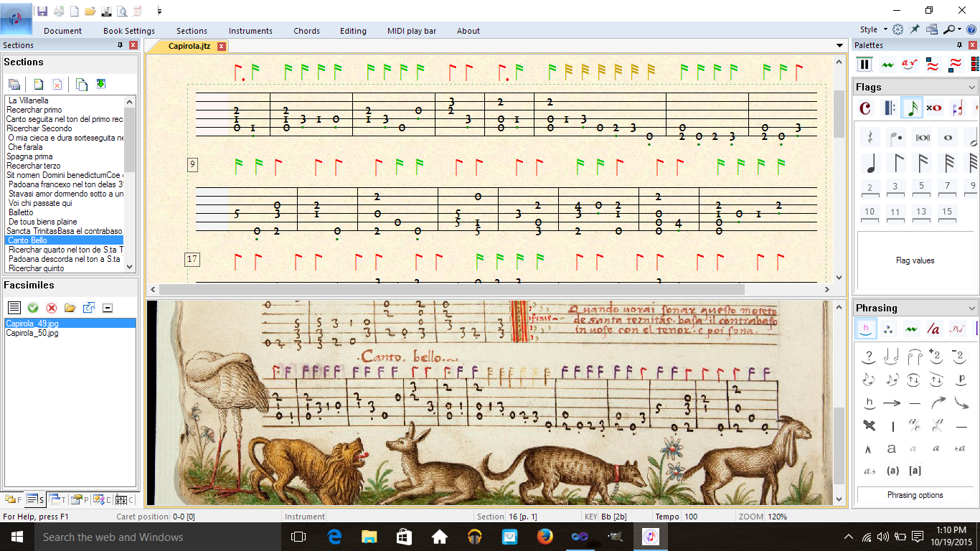Toggle the green eighth-note flags palette button

click(x=912, y=108)
